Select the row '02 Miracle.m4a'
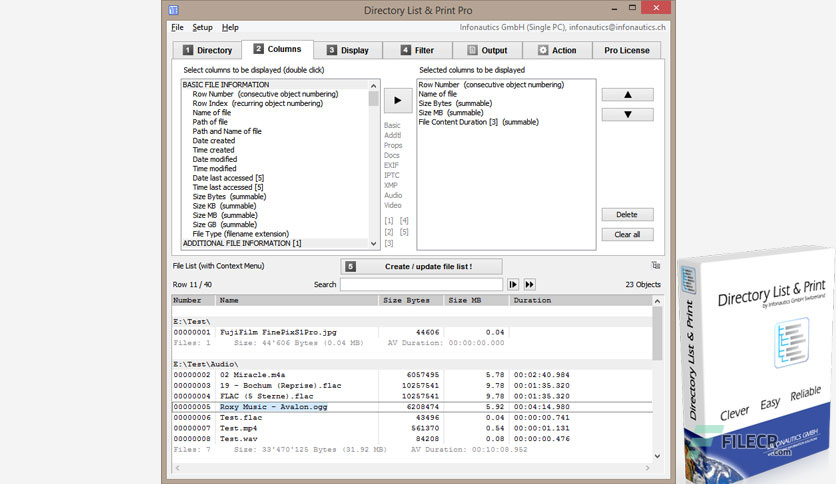This screenshot has width=836, height=484. (x=412, y=375)
